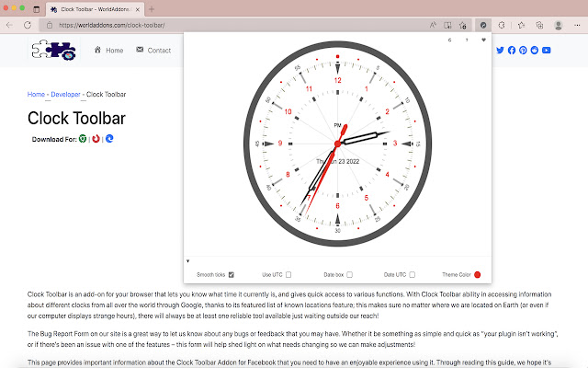Open the tab actions menu icon
This screenshot has height=368, width=588.
[x=37, y=9]
